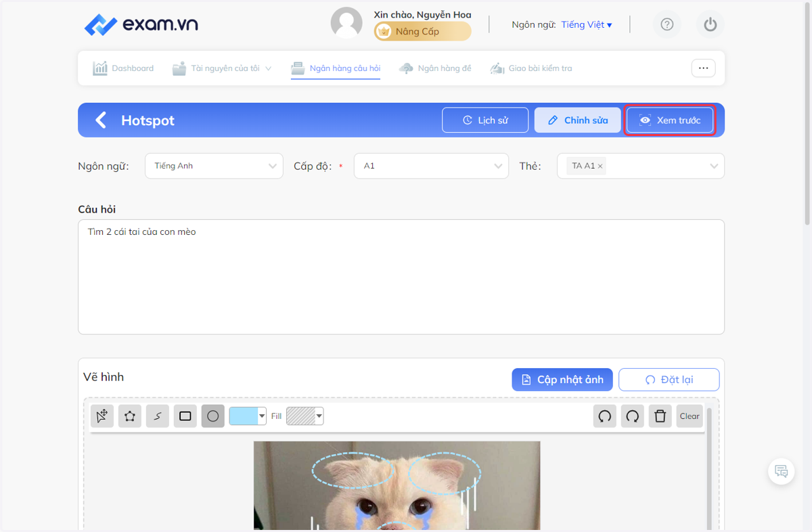Click the Đặt lại reset button

(669, 380)
